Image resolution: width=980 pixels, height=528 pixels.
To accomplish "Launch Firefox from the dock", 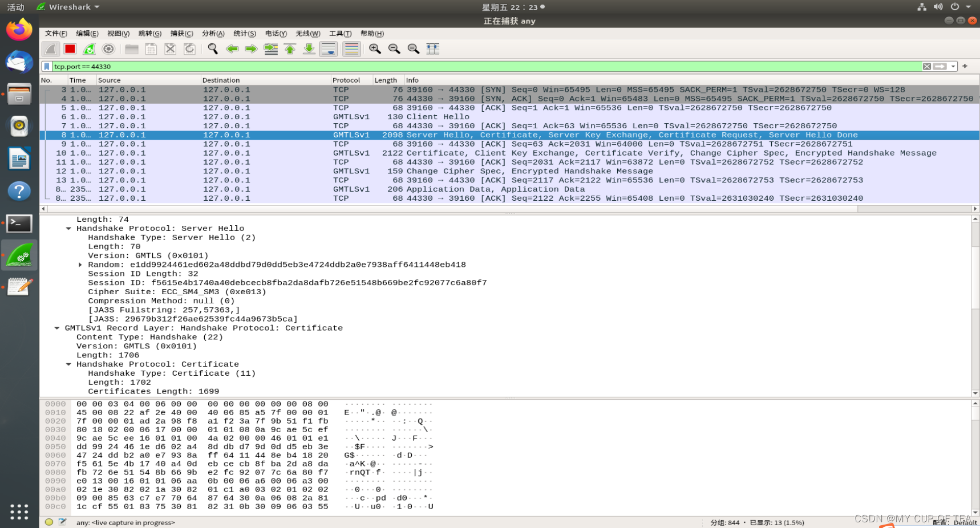I will pos(19,29).
